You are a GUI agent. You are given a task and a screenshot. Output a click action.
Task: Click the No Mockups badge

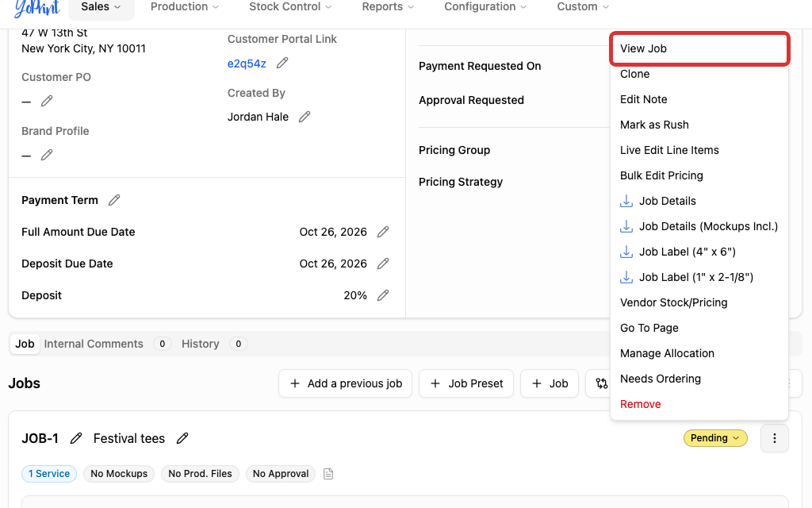click(x=119, y=474)
